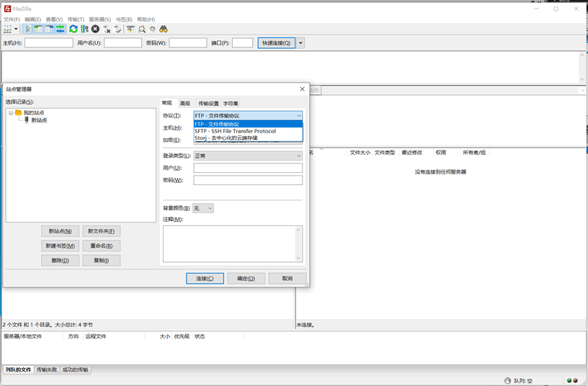Click the reconnect to last server icon
This screenshot has width=588, height=386.
(x=117, y=29)
